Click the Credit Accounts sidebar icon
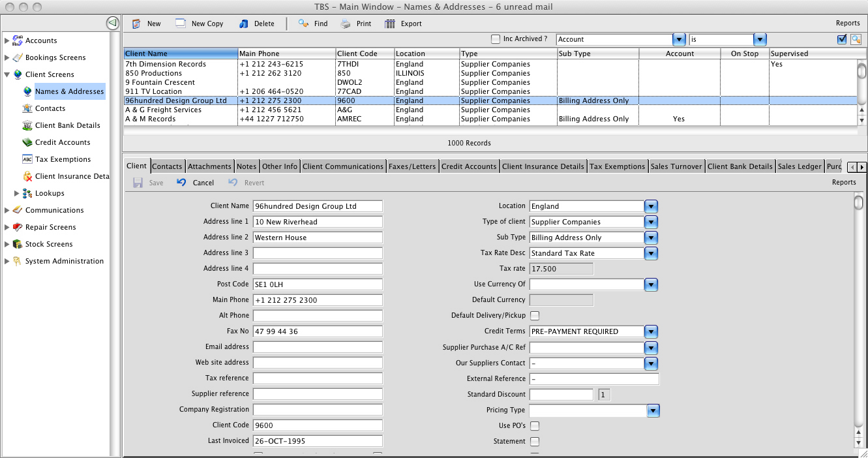Image resolution: width=868 pixels, height=458 pixels. 27,142
